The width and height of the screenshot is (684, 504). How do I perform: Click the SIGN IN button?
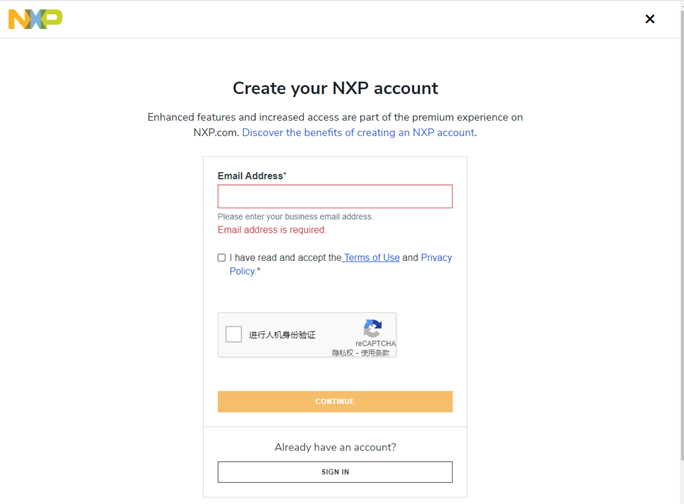pyautogui.click(x=335, y=472)
